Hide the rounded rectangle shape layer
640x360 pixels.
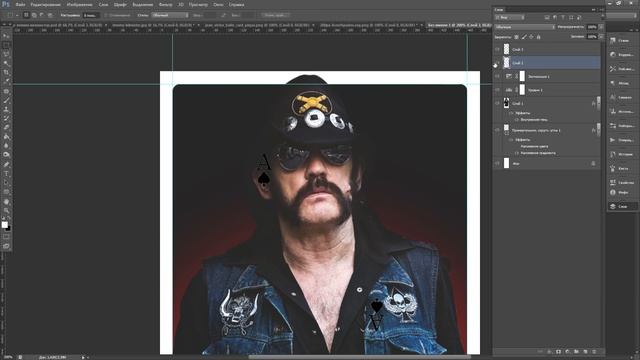pos(497,130)
